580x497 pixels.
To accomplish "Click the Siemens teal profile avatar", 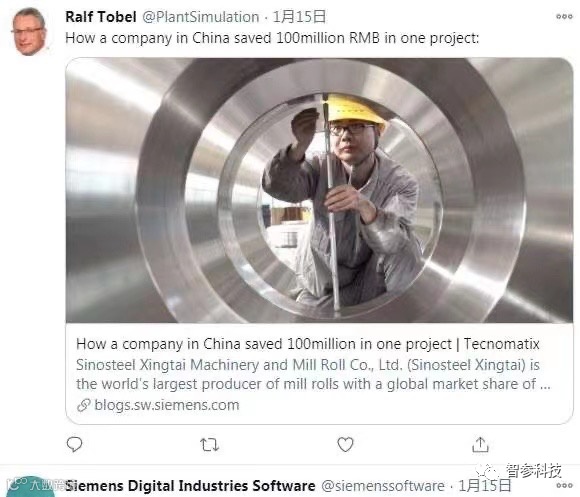I will (x=30, y=486).
